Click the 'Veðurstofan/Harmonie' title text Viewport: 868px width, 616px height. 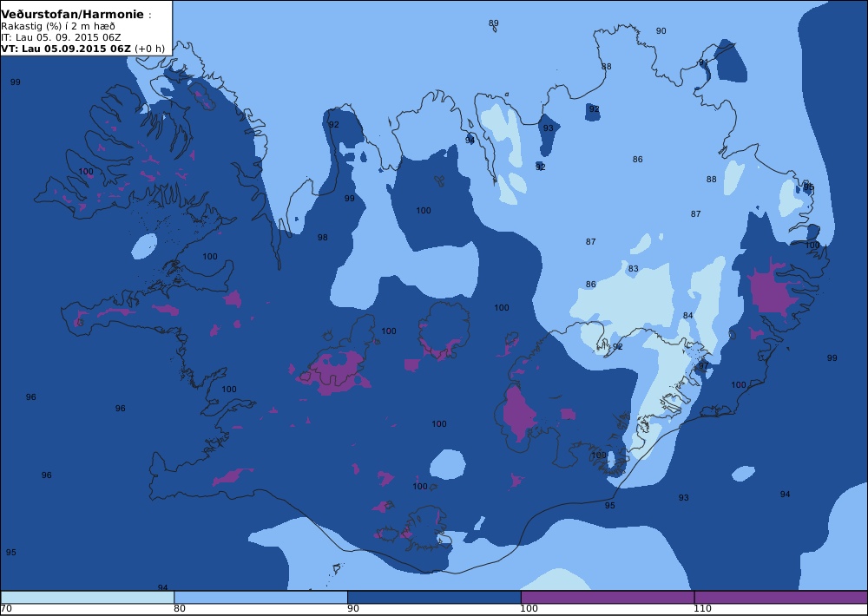tap(72, 15)
